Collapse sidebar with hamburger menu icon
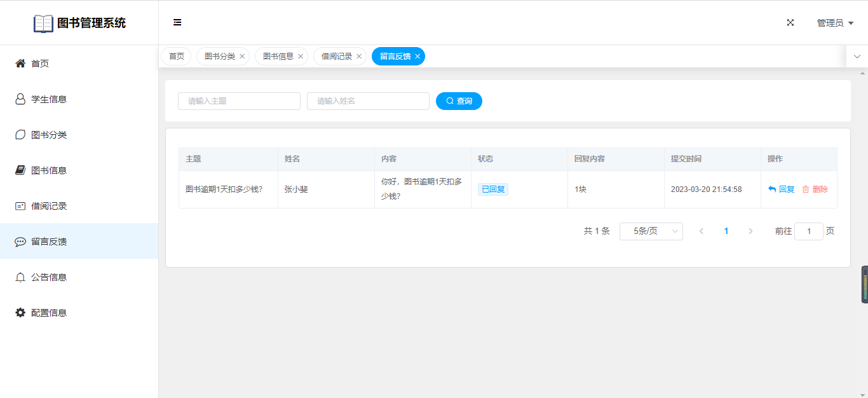Viewport: 868px width, 398px height. tap(177, 23)
